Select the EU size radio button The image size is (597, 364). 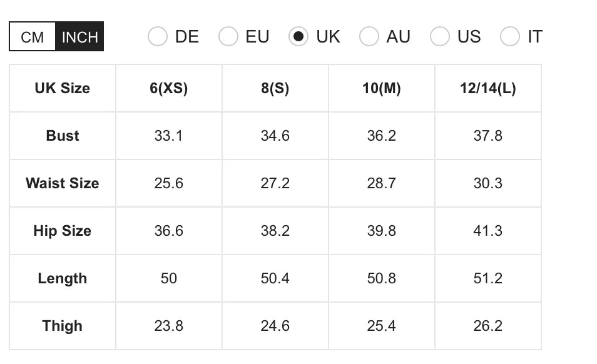228,37
